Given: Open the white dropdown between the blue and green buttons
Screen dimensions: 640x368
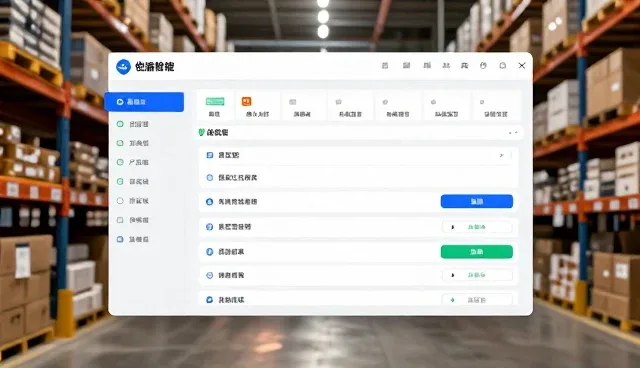Looking at the screenshot, I should click(477, 227).
